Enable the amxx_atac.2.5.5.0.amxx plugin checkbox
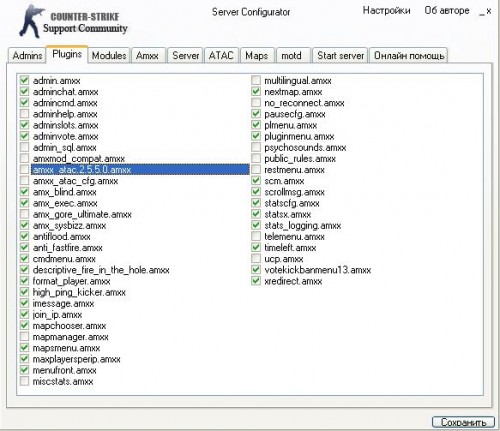500x431 pixels. tap(24, 169)
